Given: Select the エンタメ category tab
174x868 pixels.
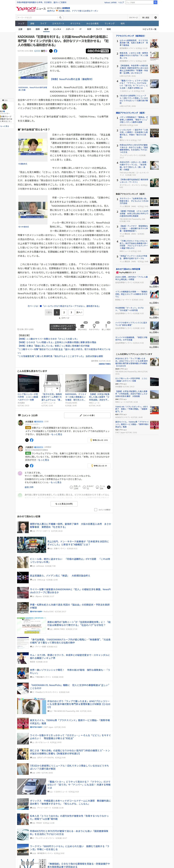Looking at the screenshot, I should pyautogui.click(x=57, y=29).
